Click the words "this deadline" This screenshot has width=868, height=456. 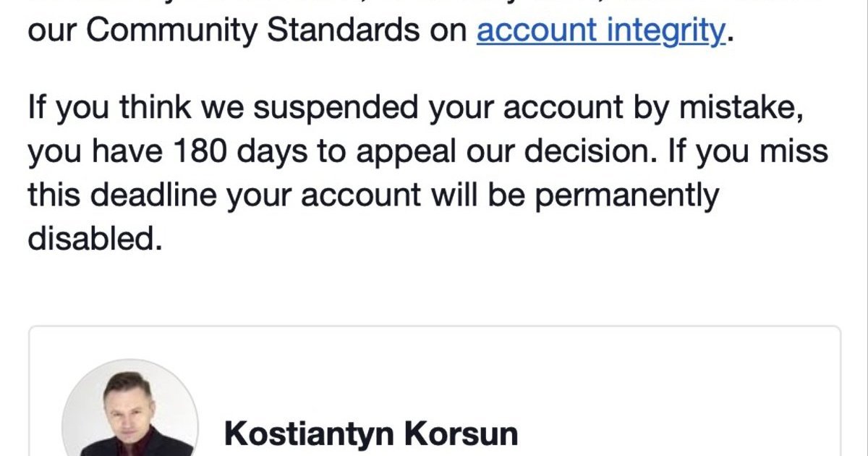point(123,195)
